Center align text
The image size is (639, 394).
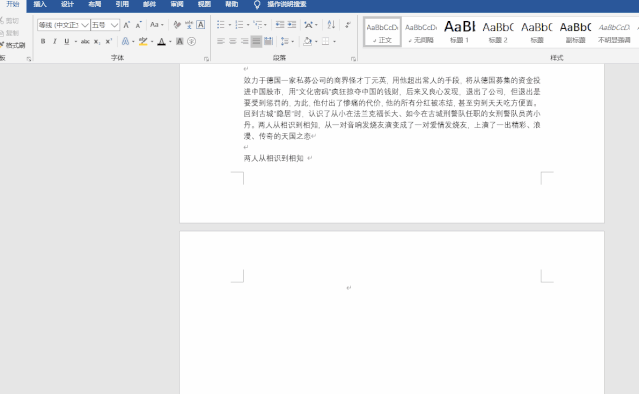232,41
